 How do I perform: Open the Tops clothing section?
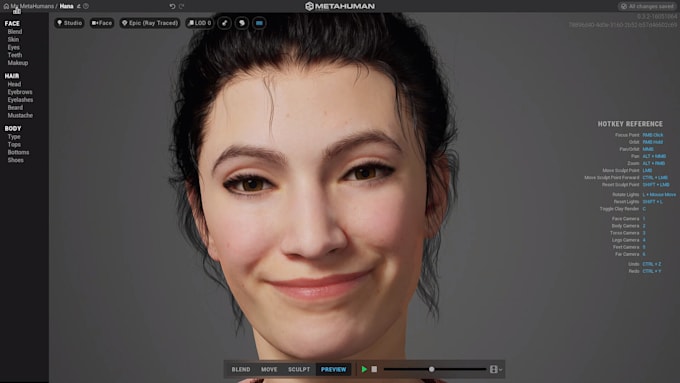(14, 144)
